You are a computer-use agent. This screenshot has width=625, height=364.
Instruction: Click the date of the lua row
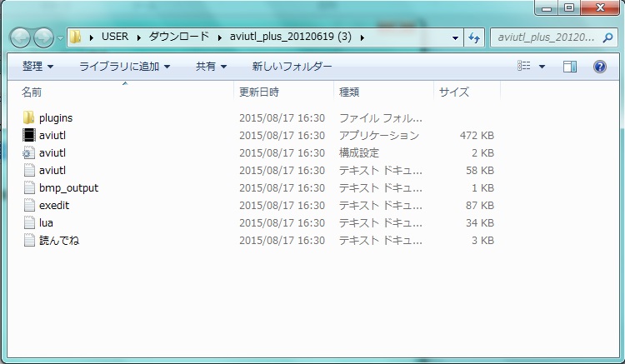point(282,223)
